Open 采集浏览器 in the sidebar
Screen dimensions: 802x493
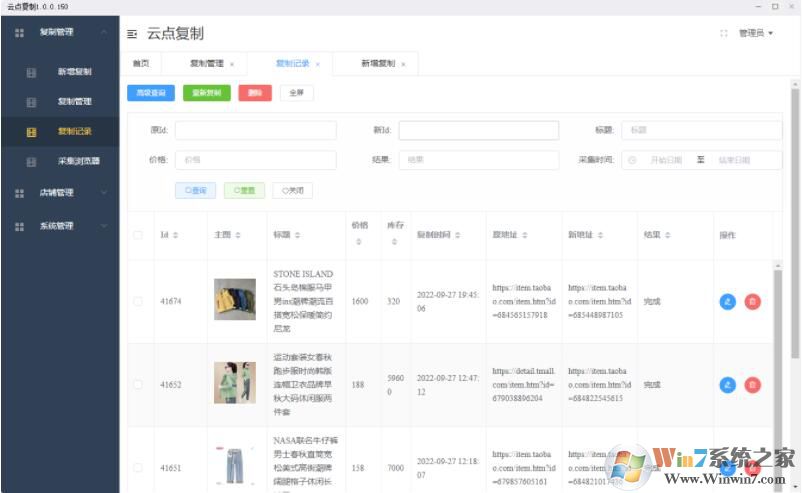coord(78,161)
